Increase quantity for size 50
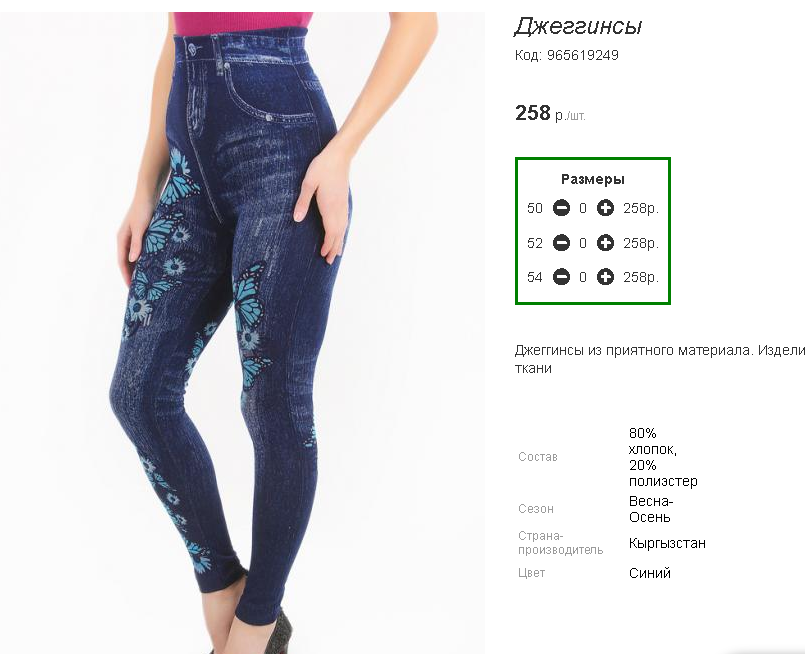 [x=605, y=208]
